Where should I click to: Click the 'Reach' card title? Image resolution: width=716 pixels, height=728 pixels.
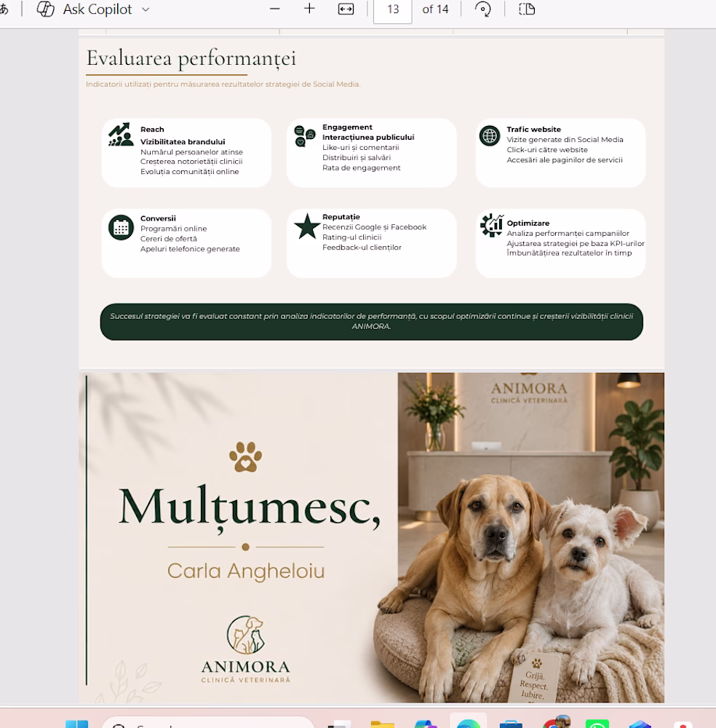click(x=152, y=130)
